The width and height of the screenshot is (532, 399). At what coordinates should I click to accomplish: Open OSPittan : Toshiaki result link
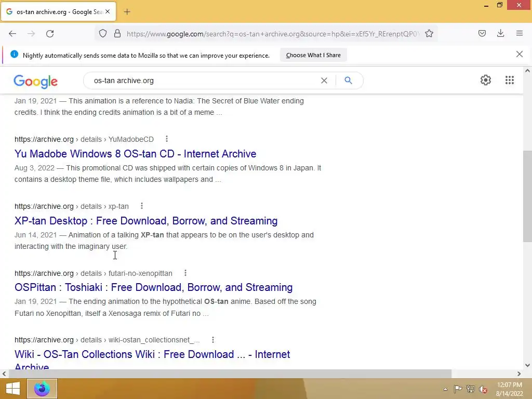[153, 287]
